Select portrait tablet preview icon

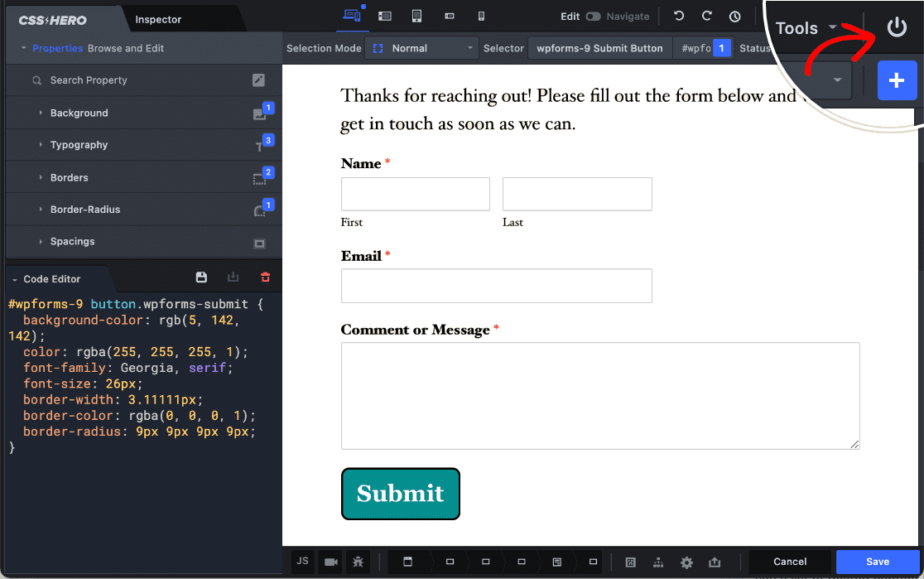416,17
